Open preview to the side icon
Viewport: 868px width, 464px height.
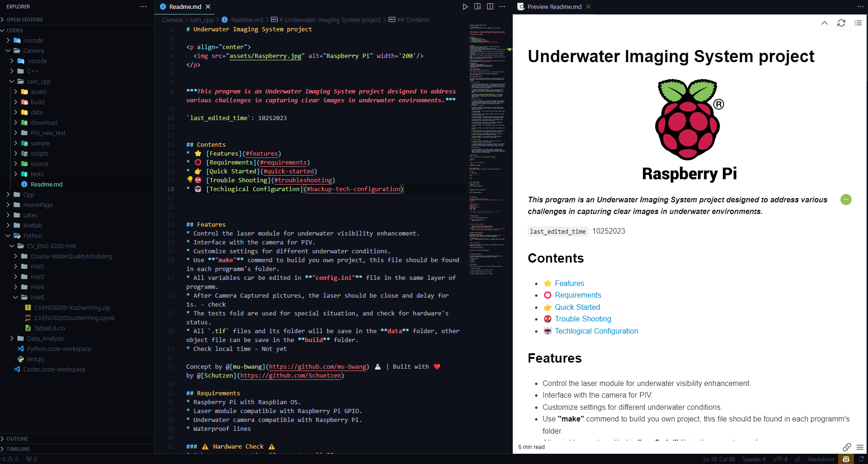click(478, 7)
